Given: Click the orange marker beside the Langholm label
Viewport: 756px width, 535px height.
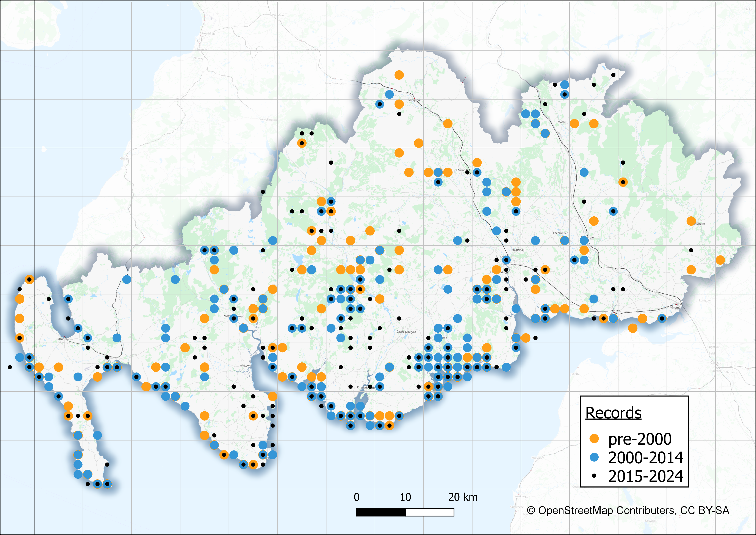Looking at the screenshot, I should (691, 221).
